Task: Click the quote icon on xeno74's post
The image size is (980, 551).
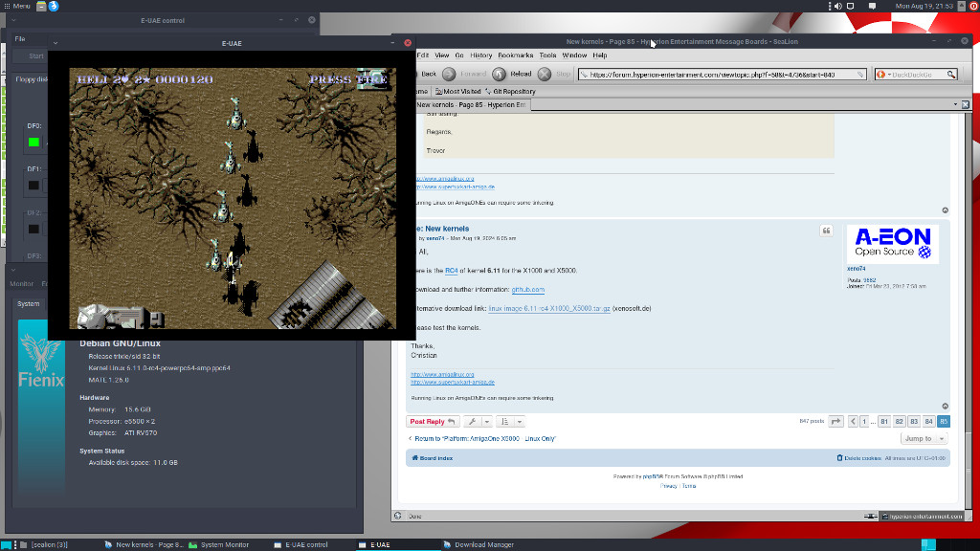Action: pyautogui.click(x=826, y=231)
